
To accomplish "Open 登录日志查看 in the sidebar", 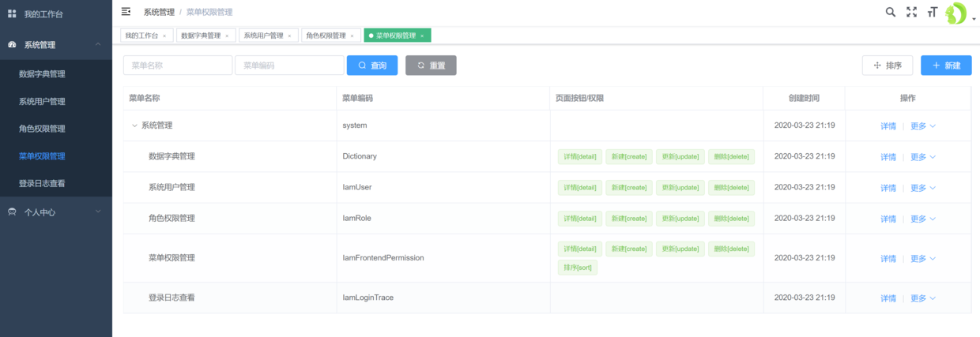I will [56, 183].
